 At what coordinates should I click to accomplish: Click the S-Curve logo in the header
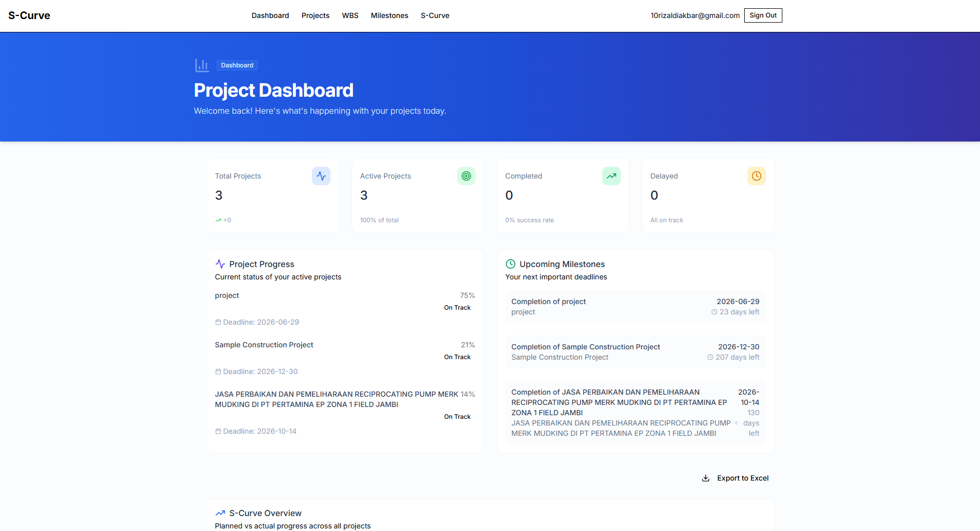coord(29,15)
